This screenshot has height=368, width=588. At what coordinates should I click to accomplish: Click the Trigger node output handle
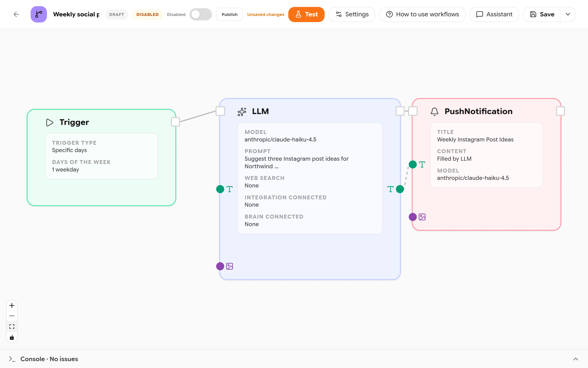175,122
